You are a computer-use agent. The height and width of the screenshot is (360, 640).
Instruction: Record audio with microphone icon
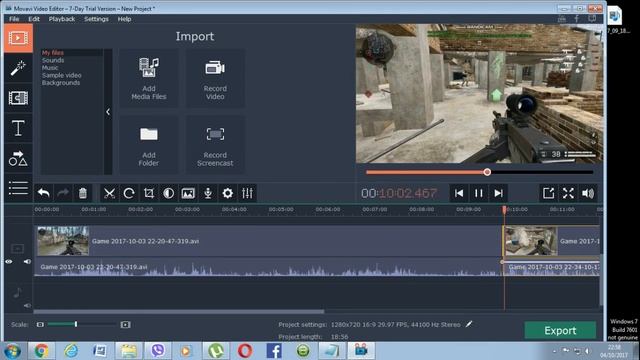[208, 193]
